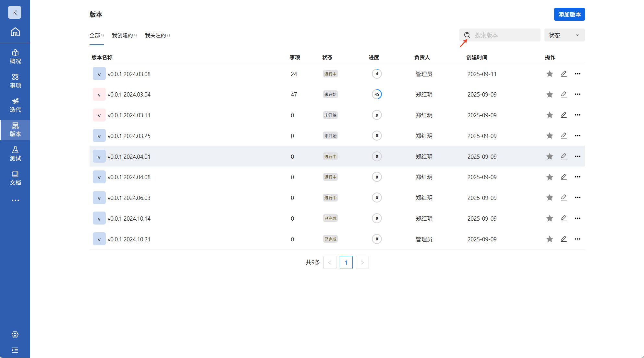Open 测试 testing in sidebar
Screen dimensions: 644x358
coord(15,154)
